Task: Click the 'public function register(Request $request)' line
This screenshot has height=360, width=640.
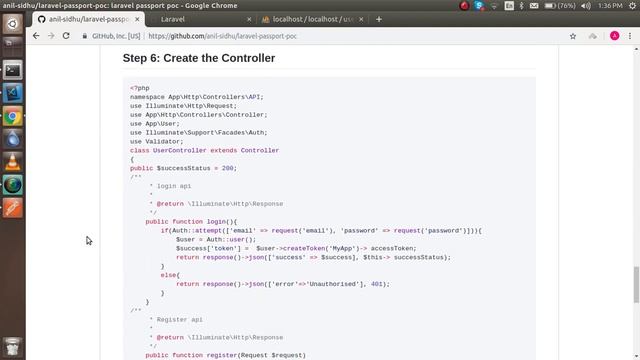Action: click(x=225, y=356)
